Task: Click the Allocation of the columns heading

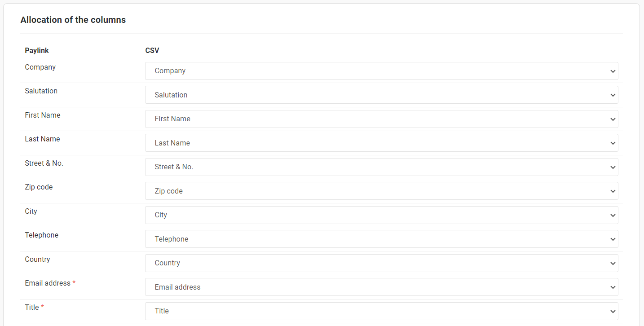Action: (73, 20)
